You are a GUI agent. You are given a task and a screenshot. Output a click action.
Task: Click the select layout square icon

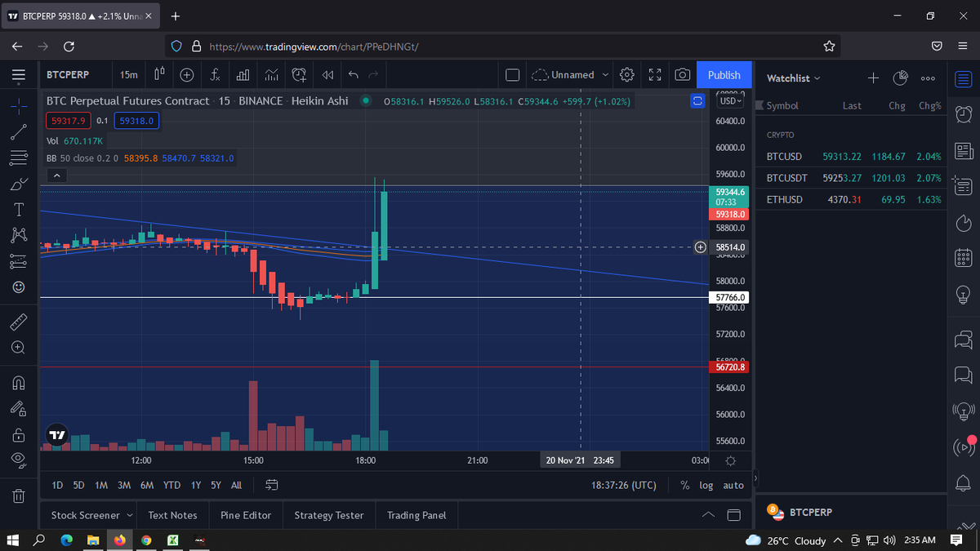[513, 74]
